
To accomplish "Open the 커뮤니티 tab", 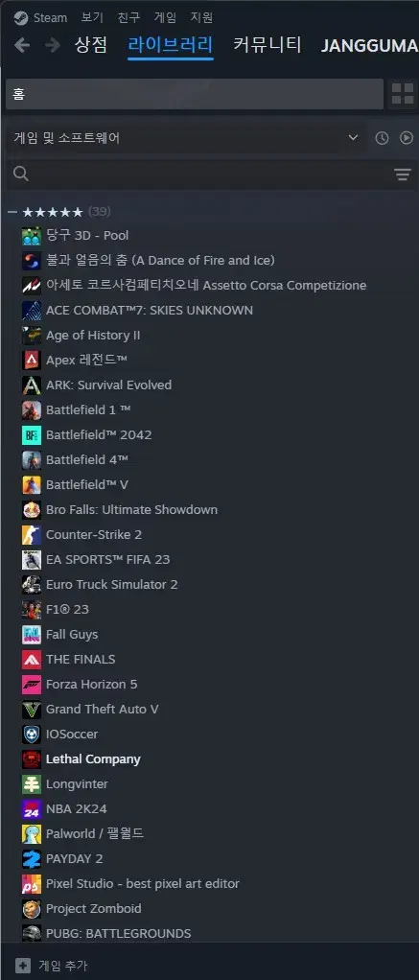I will 268,45.
